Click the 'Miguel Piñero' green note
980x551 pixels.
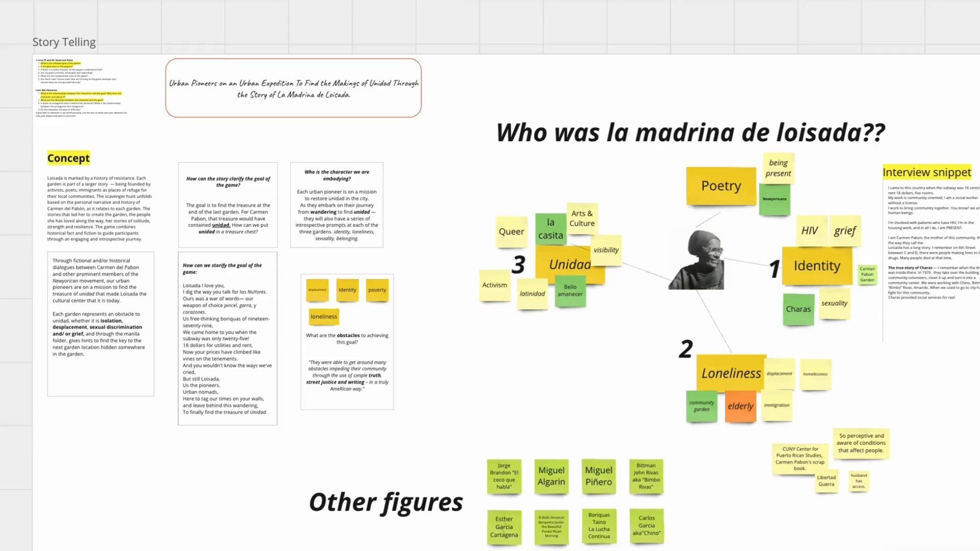point(598,476)
